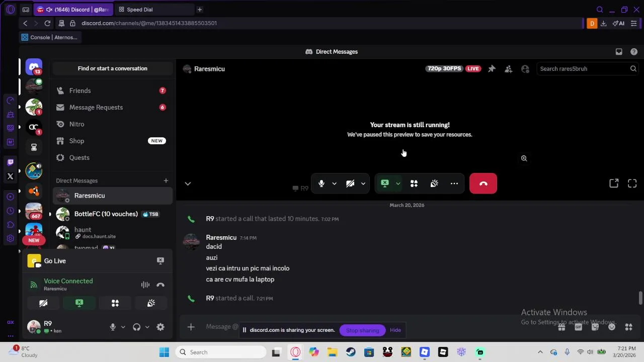Toggle user panel microphone mute
Screen dimensions: 644x362
[x=113, y=327]
